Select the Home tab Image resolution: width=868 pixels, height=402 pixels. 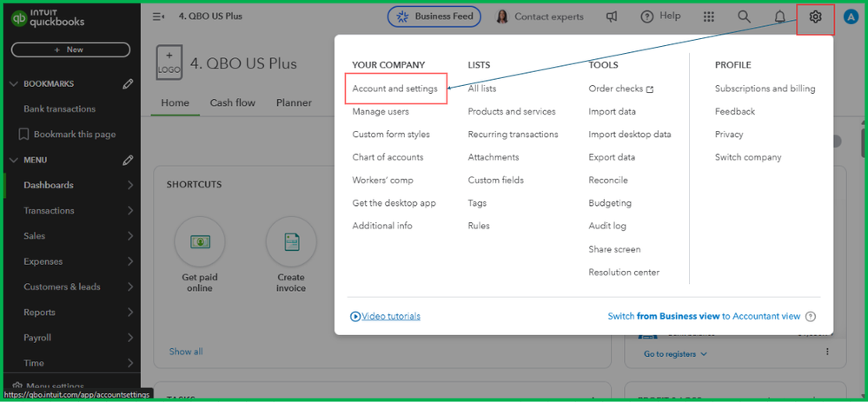click(x=175, y=102)
